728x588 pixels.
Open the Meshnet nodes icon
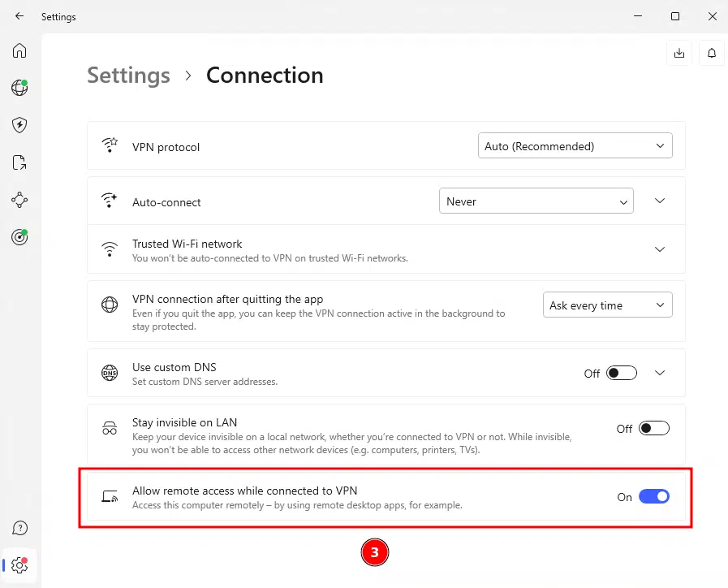click(x=19, y=200)
